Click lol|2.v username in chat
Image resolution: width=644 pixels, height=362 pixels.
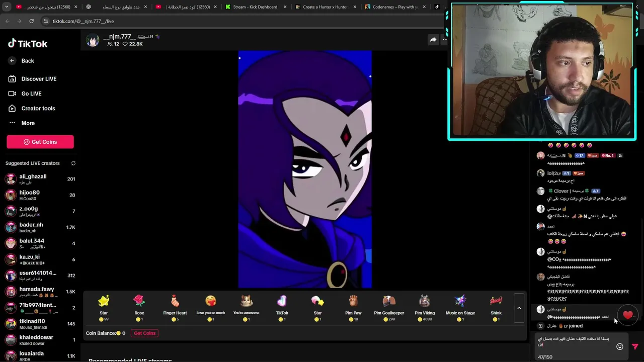click(554, 173)
